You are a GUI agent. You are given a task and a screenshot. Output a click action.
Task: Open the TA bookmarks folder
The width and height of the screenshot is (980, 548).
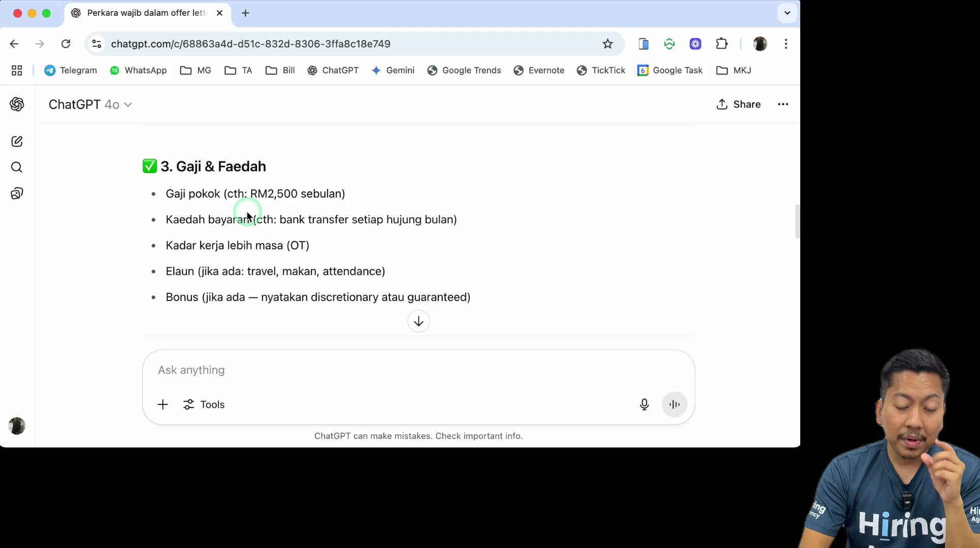[x=238, y=71]
